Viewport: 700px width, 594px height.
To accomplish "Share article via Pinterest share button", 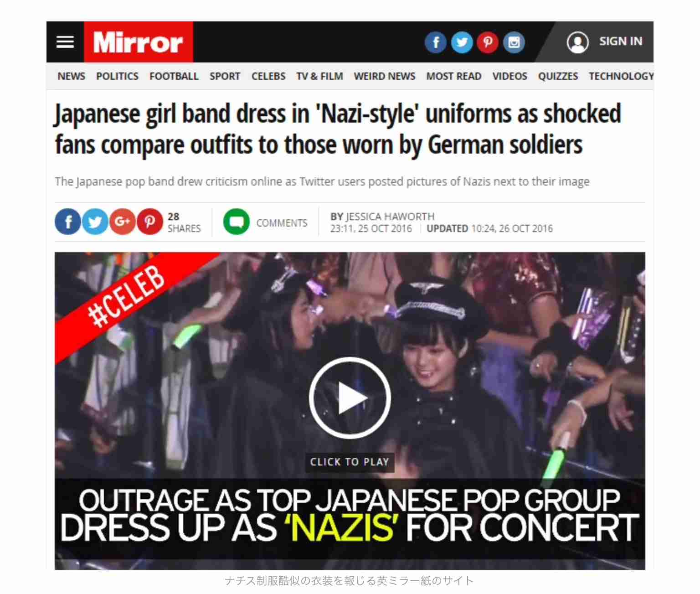I will (x=149, y=222).
